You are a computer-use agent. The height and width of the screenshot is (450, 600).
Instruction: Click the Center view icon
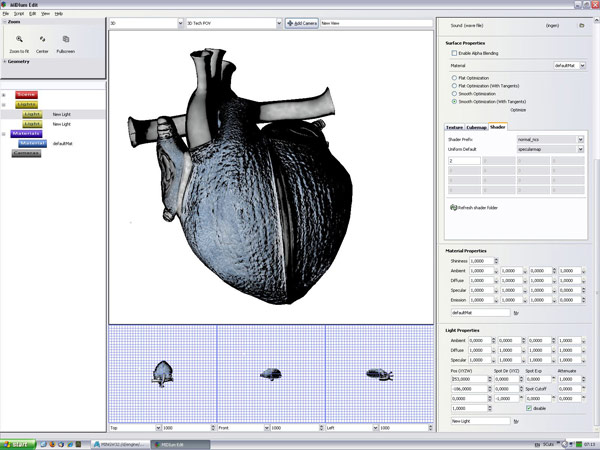pos(42,39)
